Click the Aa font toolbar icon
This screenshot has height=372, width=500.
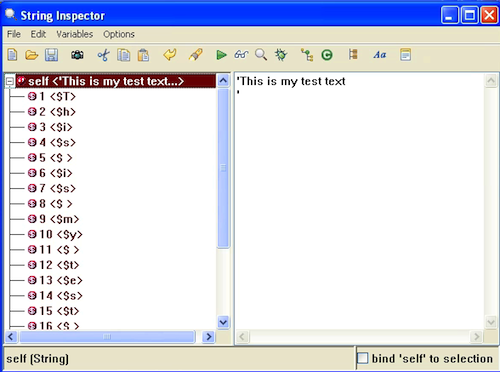(380, 55)
